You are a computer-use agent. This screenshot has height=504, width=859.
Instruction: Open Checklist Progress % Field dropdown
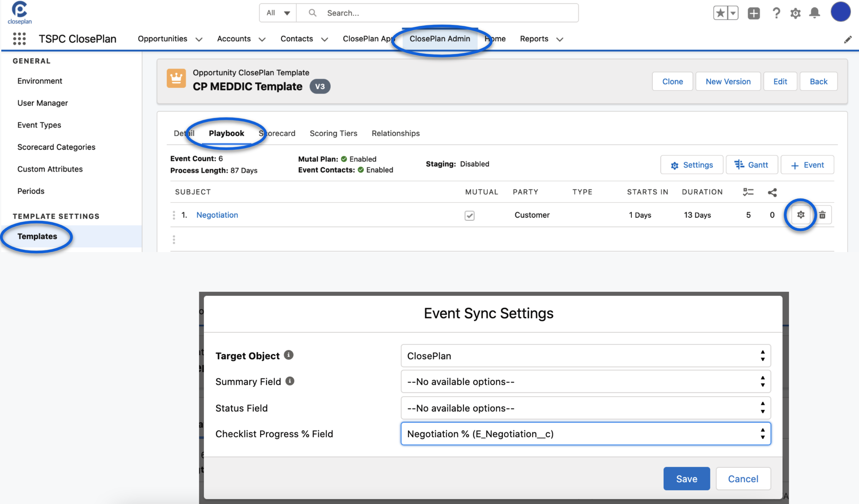click(x=585, y=434)
